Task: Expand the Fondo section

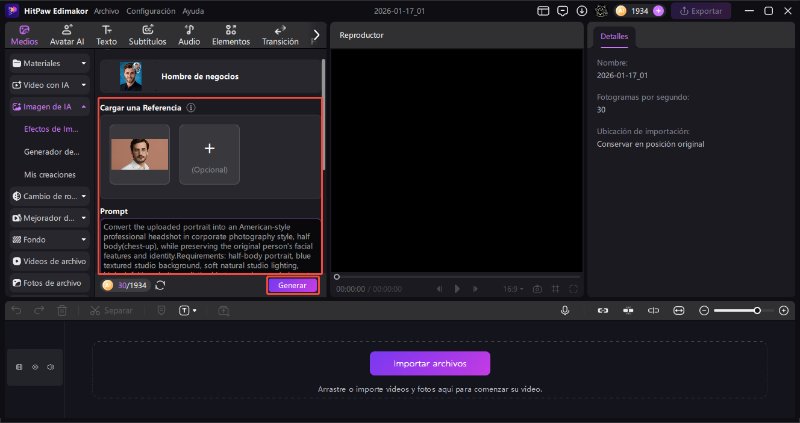Action: click(x=49, y=239)
